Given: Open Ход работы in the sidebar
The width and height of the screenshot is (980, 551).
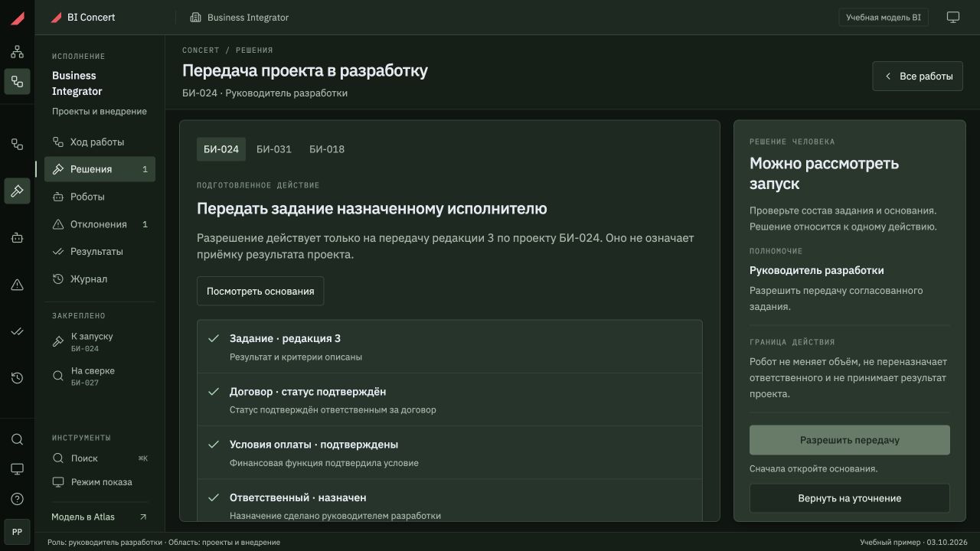Looking at the screenshot, I should pos(100,142).
